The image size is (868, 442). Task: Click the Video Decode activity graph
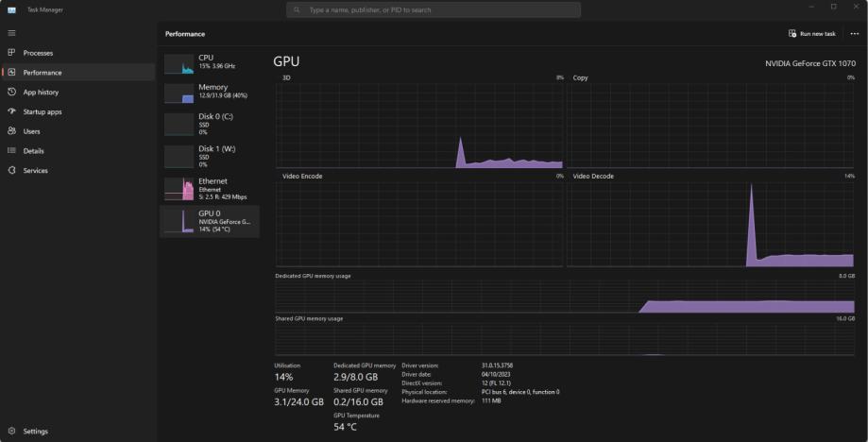coord(710,225)
